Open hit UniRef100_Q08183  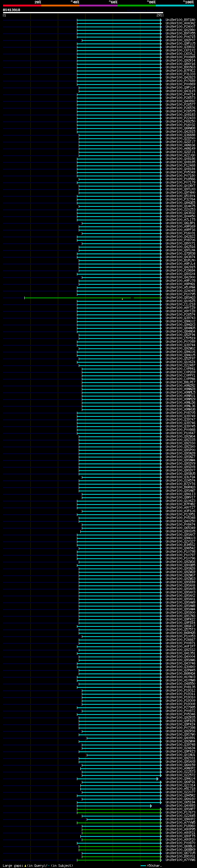(x=180, y=115)
